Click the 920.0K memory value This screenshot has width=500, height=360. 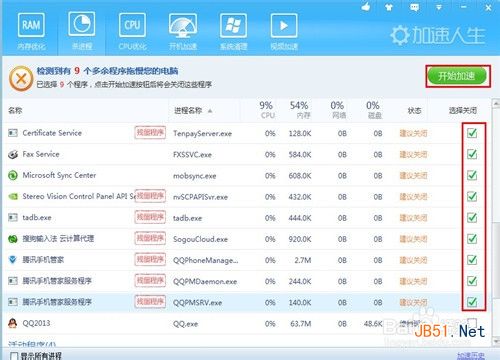pos(300,239)
